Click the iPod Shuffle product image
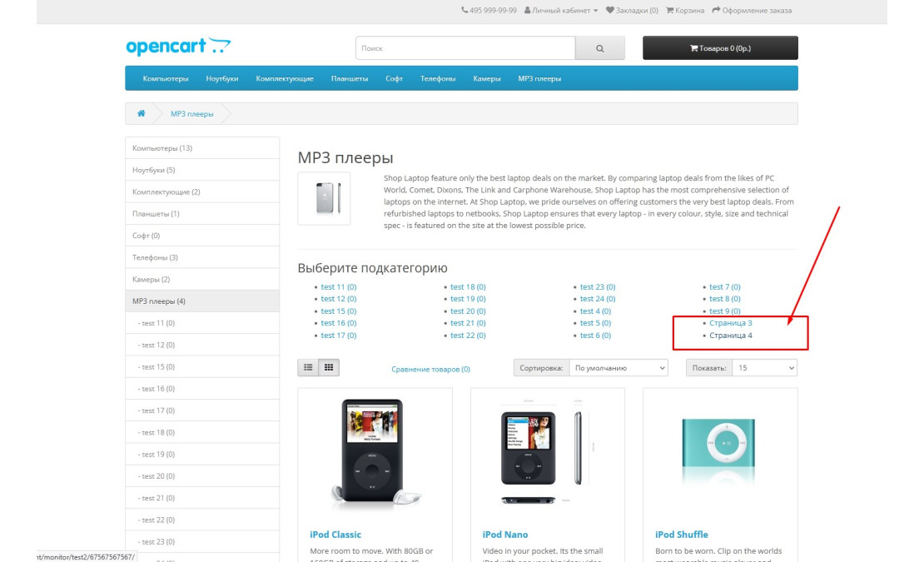 [x=718, y=450]
